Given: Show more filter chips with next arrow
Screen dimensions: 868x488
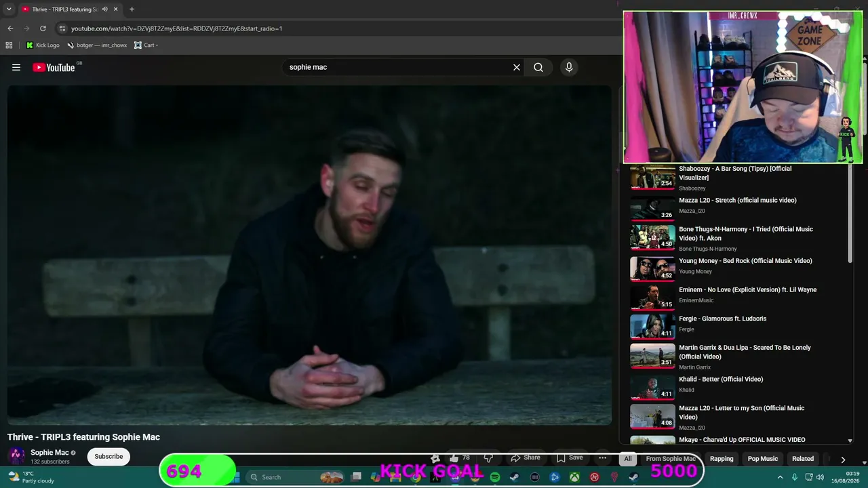Looking at the screenshot, I should (843, 460).
